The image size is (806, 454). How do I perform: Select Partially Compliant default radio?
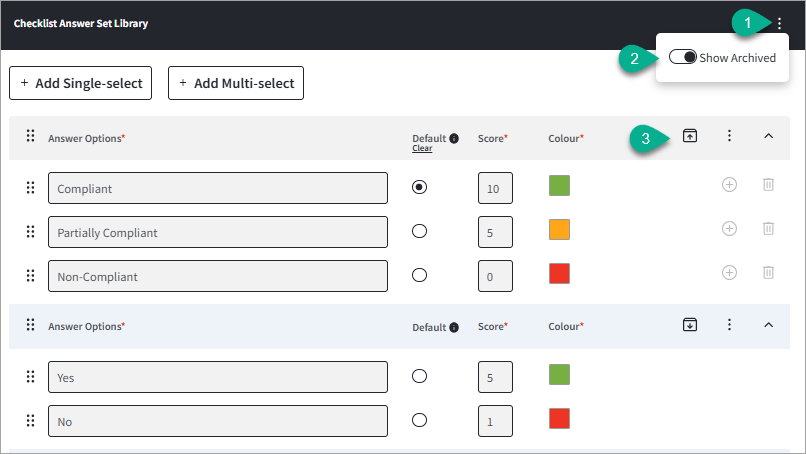click(419, 231)
